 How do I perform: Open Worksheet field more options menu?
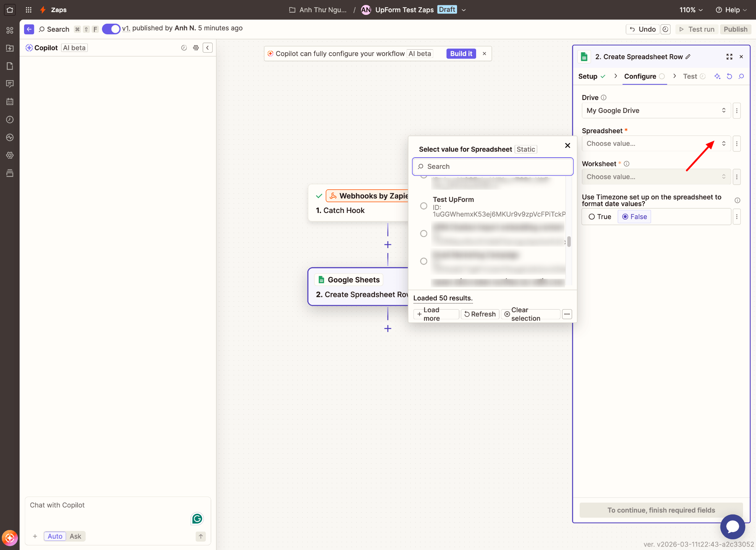click(737, 177)
